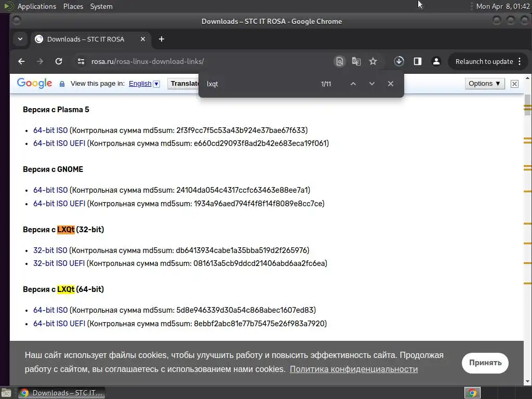Click the clock Mon Apr 8, 01:42
Screen dimensions: 532x399
503,6
